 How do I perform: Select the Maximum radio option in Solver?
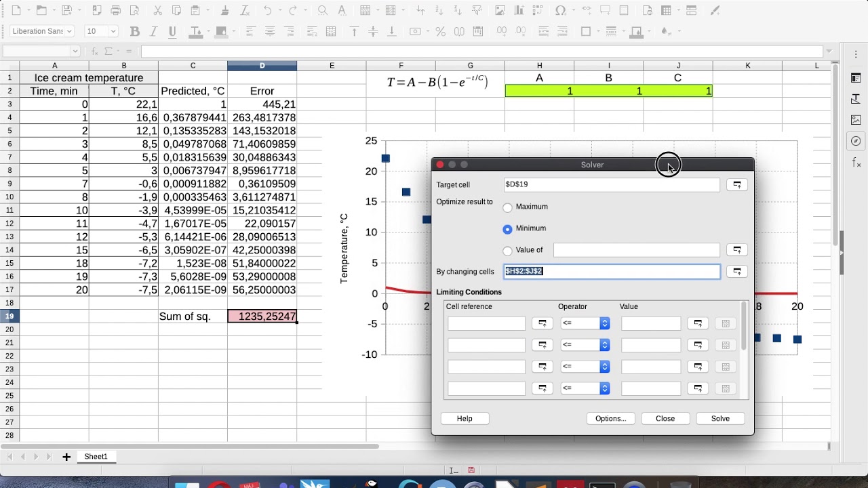pos(507,207)
